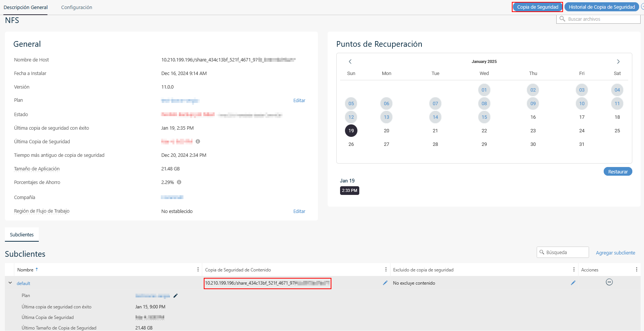Select January 05 on the calendar
The width and height of the screenshot is (644, 331).
click(351, 103)
